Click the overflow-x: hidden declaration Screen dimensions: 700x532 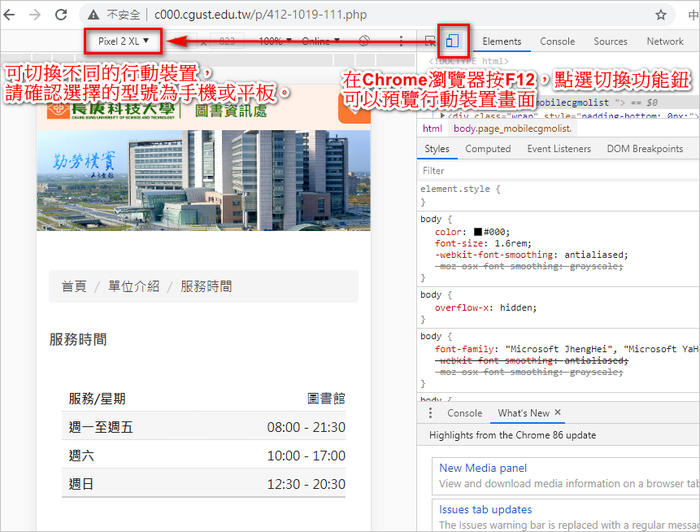[486, 308]
